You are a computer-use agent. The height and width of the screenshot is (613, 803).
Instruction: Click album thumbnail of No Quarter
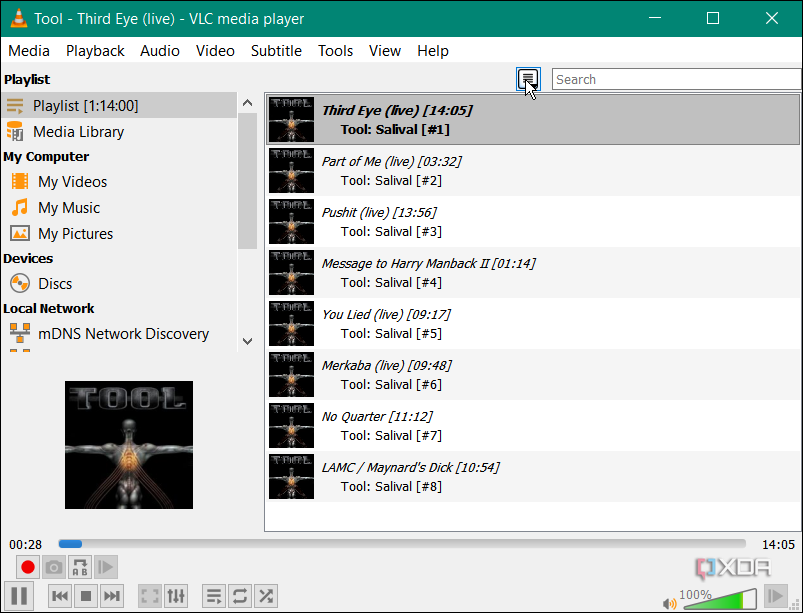coord(291,426)
